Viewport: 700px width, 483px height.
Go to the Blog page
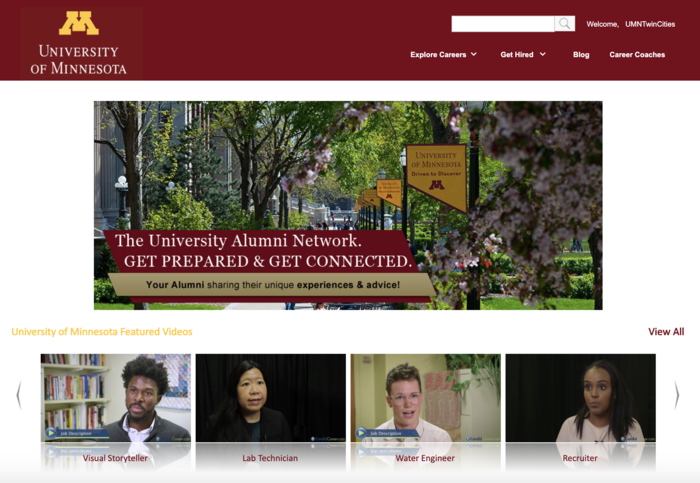(x=581, y=54)
